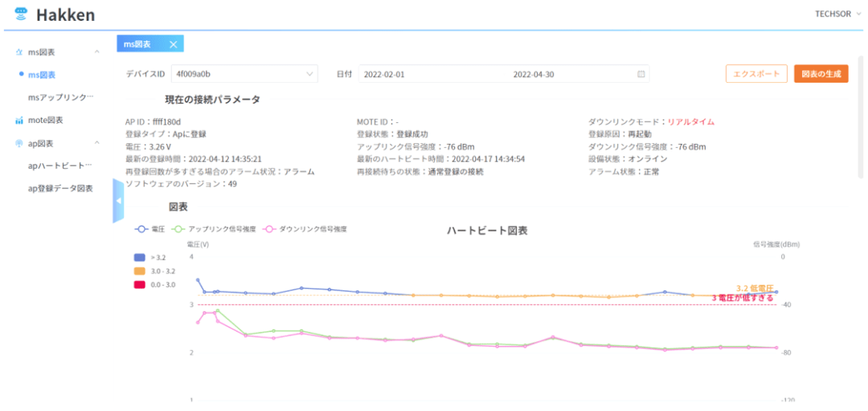Click the first voltage data point on chart
868x411 pixels.
(x=198, y=280)
